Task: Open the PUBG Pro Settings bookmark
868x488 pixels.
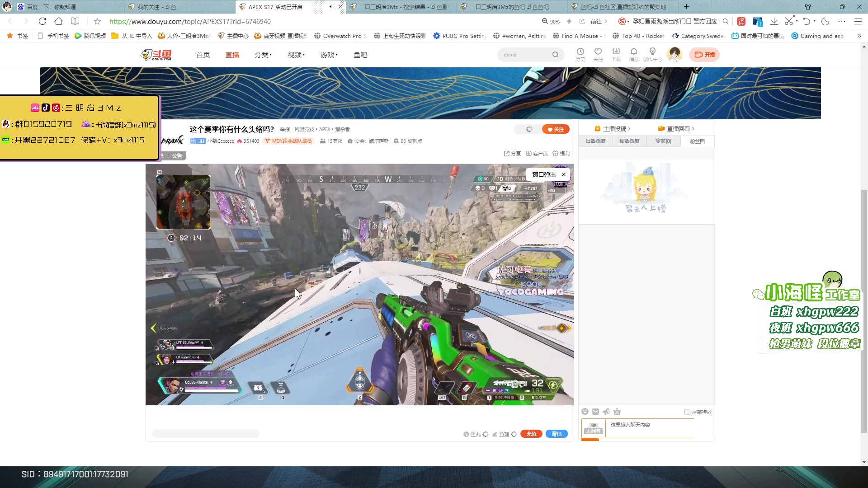Action: pos(460,36)
